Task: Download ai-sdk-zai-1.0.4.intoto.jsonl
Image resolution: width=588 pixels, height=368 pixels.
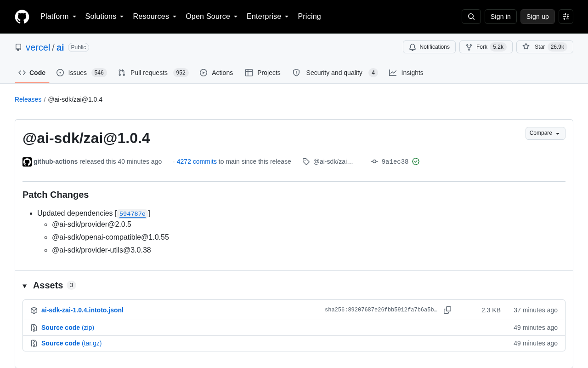Action: tap(82, 310)
